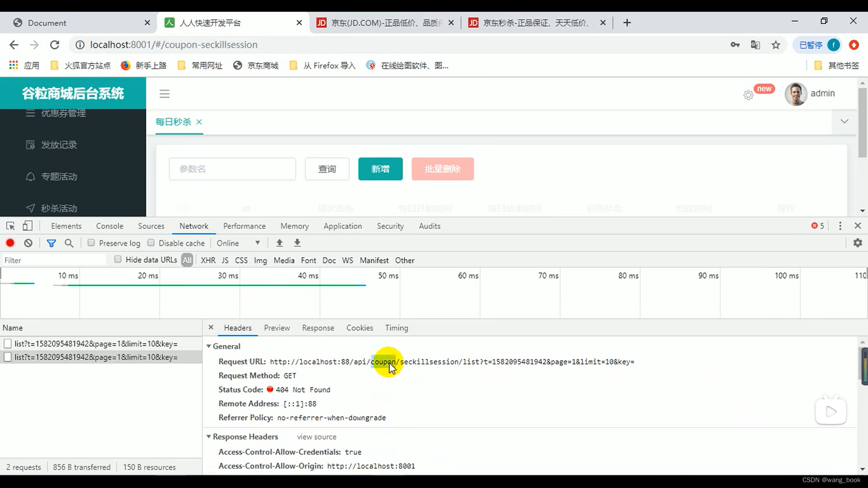Bookmark this page with star icon
The height and width of the screenshot is (488, 868).
pos(776,45)
